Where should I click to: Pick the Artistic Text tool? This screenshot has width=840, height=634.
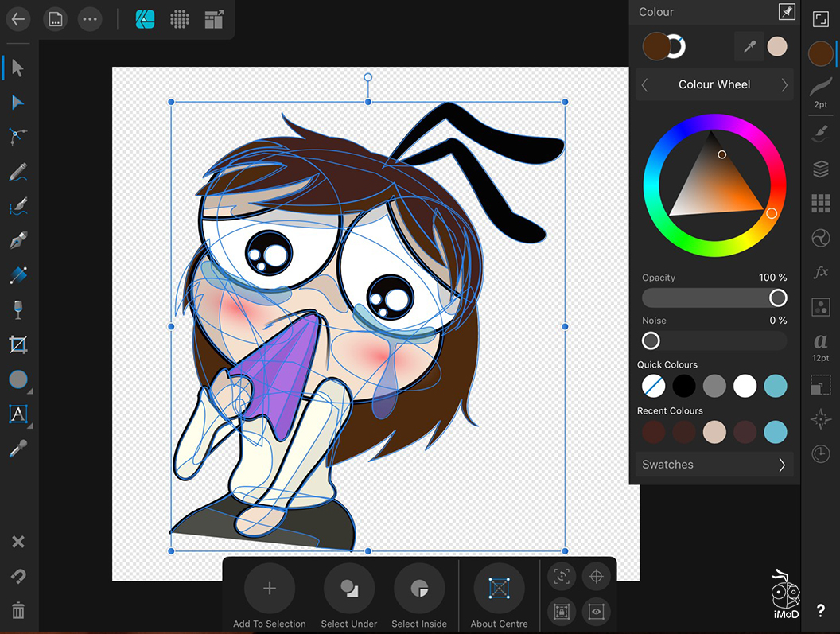coord(17,414)
